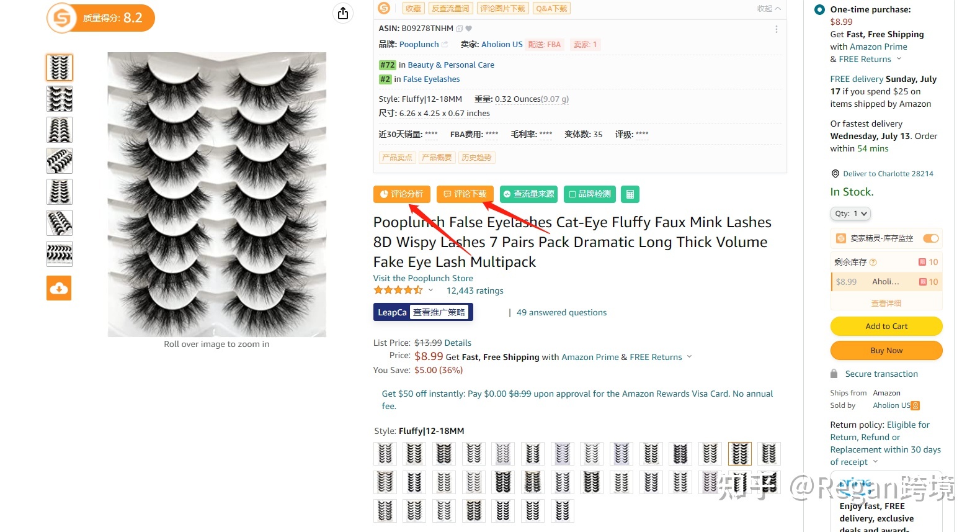Click the three-dot menu in ASIN panel

776,29
